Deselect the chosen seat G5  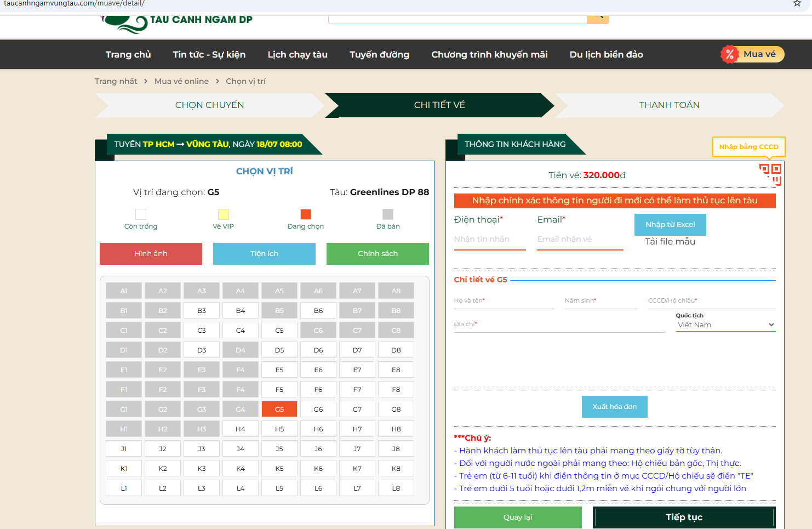[279, 409]
